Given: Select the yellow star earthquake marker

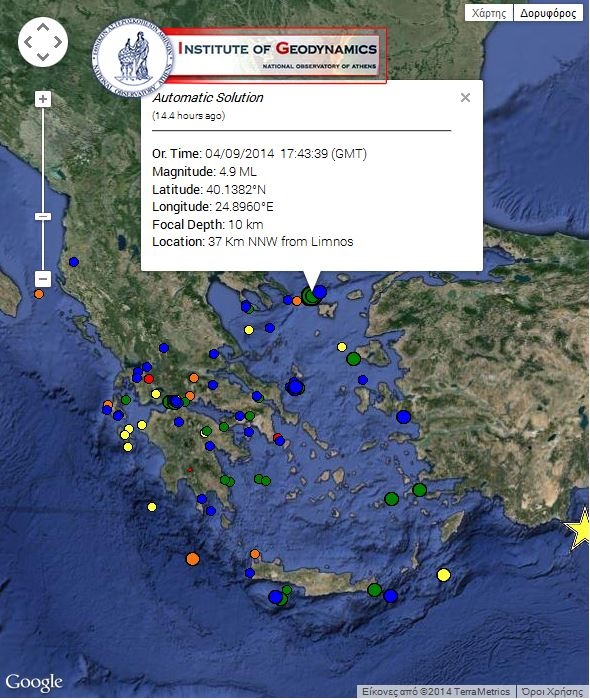Looking at the screenshot, I should 579,528.
